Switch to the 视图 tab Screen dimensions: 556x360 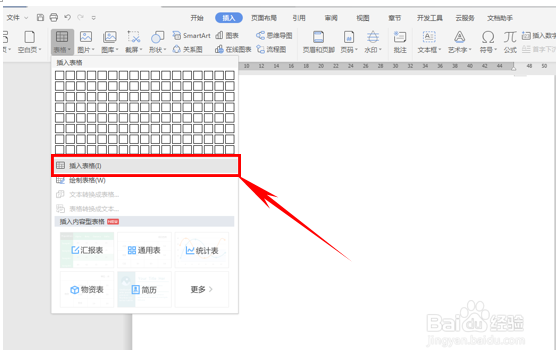[x=363, y=18]
